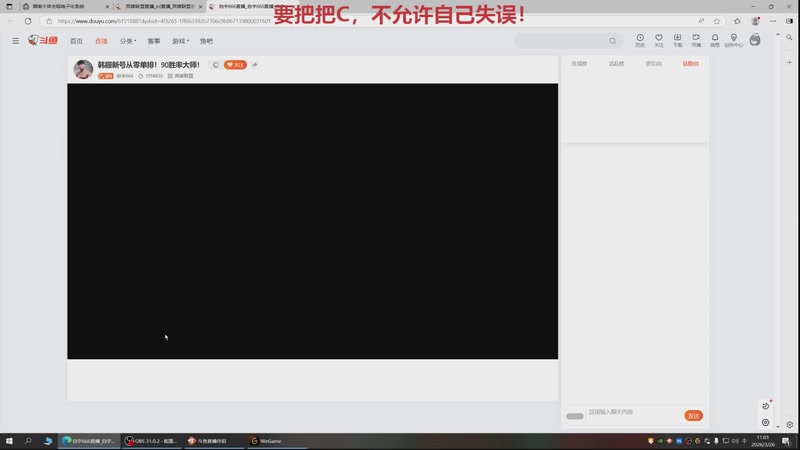Click the sidebar search magnifier icon
Screen dimensions: 800x450
point(789,38)
